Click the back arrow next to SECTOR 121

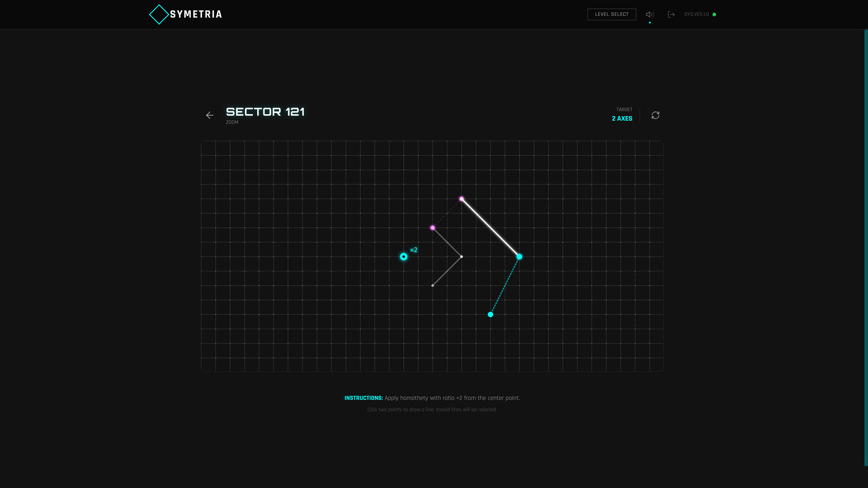(210, 115)
